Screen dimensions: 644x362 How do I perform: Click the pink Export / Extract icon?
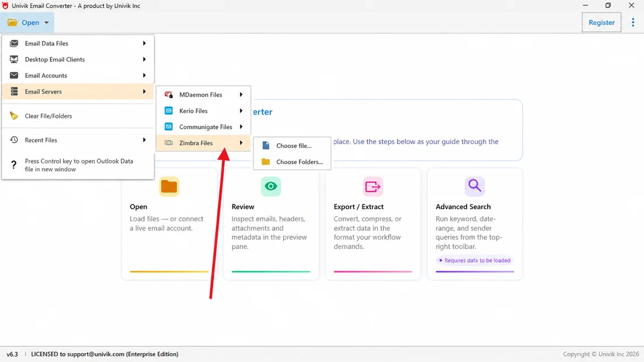point(372,186)
